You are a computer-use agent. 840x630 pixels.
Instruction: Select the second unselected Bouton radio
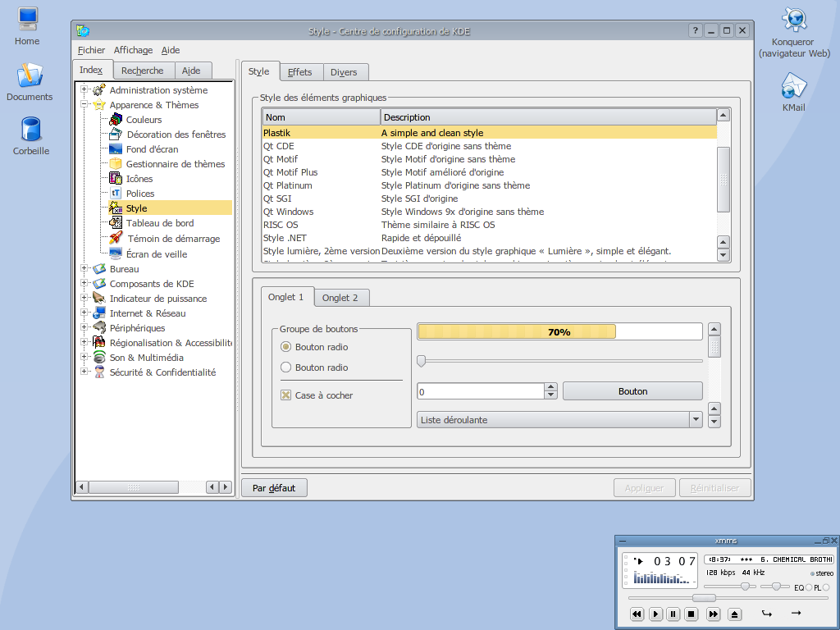[x=286, y=367]
